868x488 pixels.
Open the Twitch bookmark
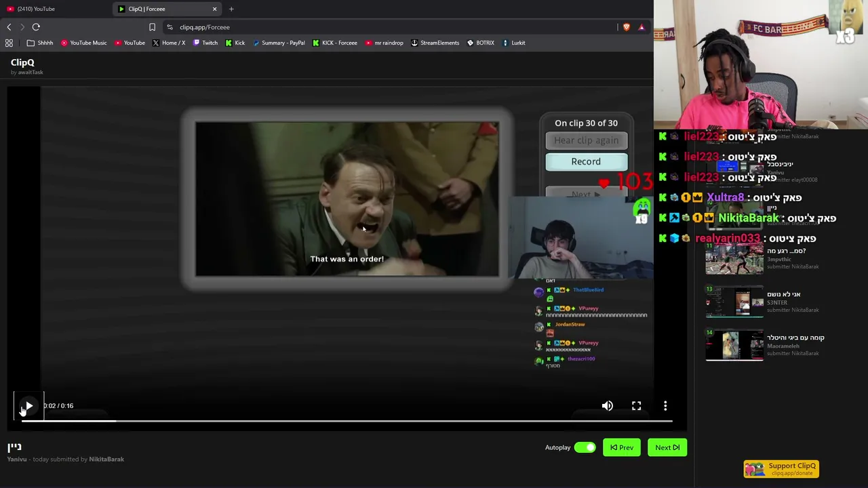point(205,43)
